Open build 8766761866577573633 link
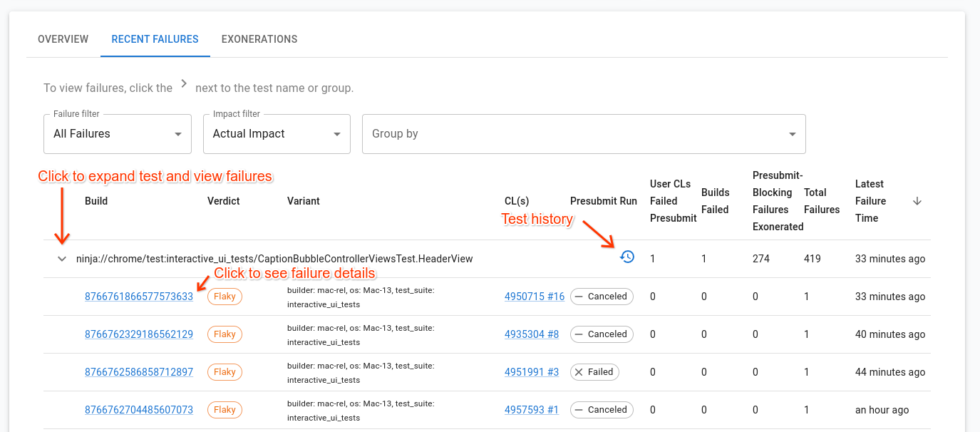This screenshot has height=432, width=980. point(139,297)
